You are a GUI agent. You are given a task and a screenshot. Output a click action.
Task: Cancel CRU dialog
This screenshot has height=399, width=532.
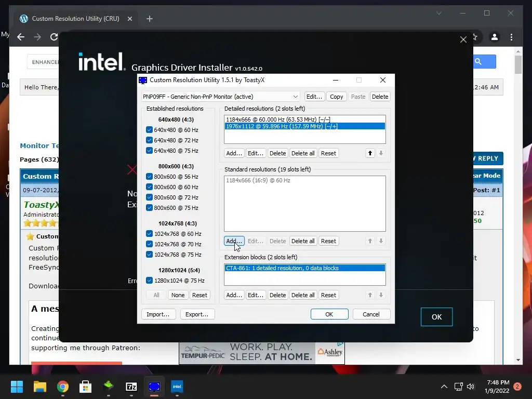coord(371,314)
